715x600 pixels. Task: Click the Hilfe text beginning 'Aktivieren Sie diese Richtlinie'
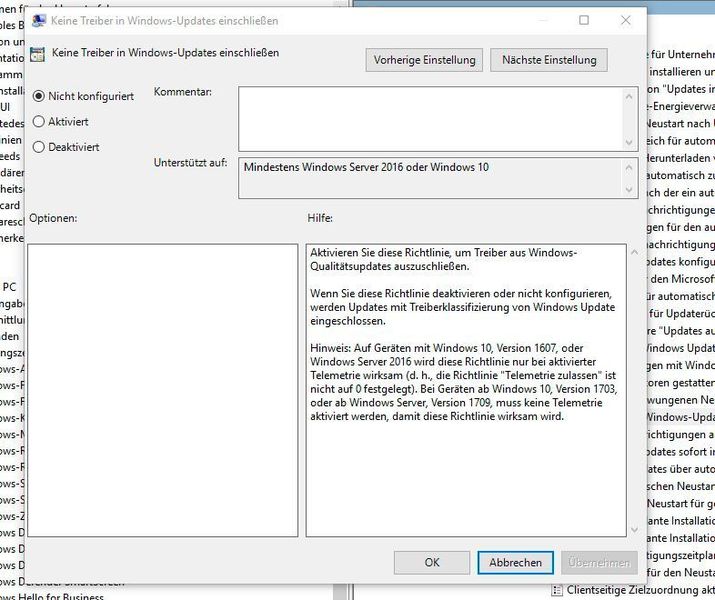pos(443,259)
